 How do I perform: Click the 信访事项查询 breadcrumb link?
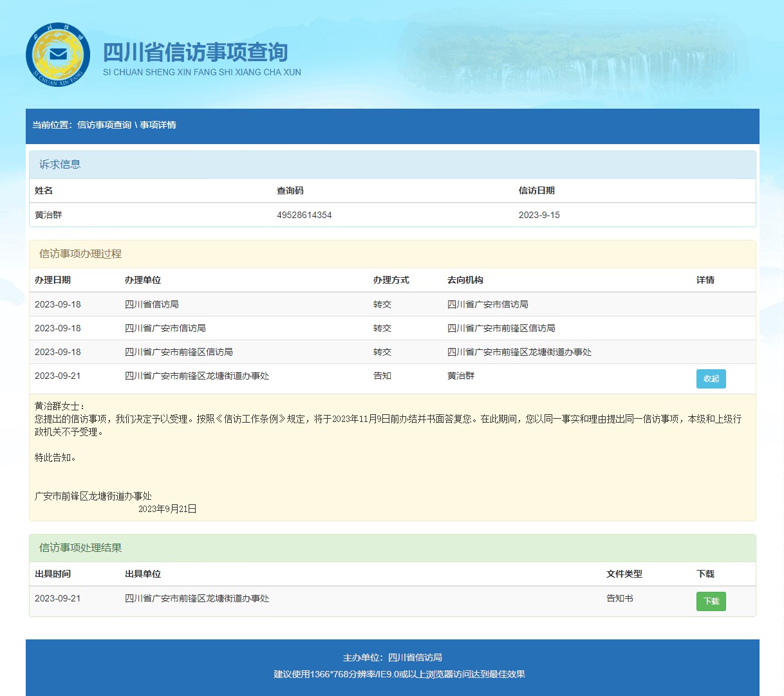104,125
